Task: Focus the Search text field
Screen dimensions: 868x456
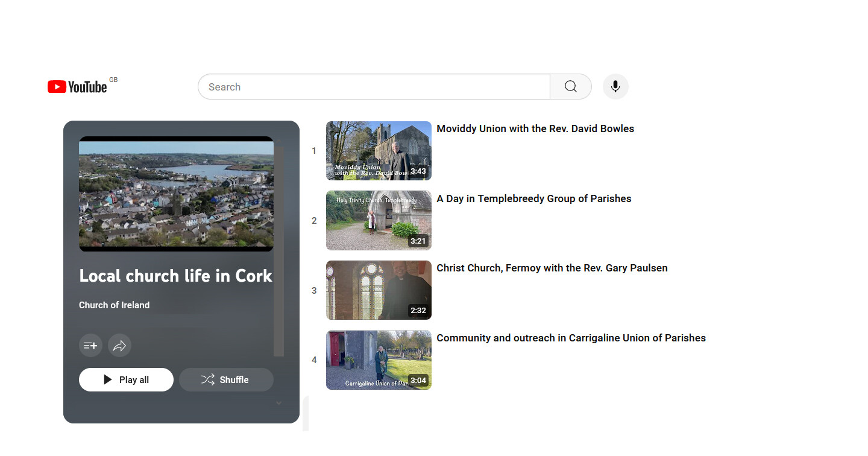Action: tap(374, 87)
